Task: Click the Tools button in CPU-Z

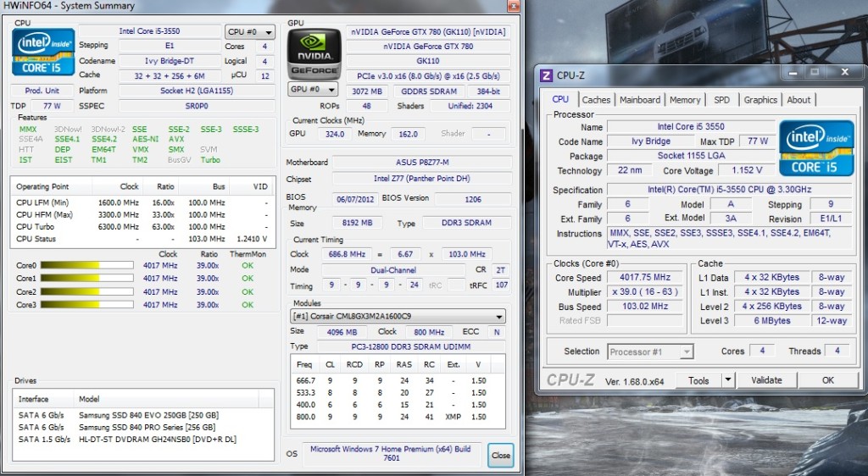Action: 698,380
